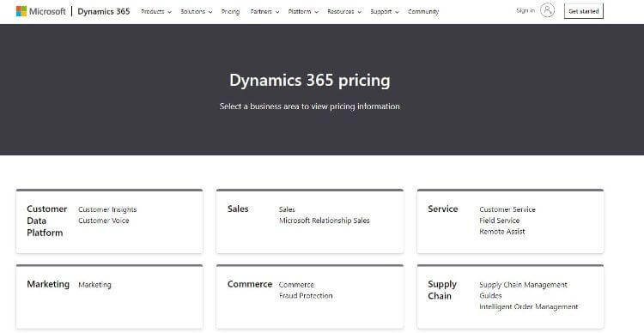Screen dimensions: 644x333
Task: Select the Commerce card heading
Action: pyautogui.click(x=250, y=284)
